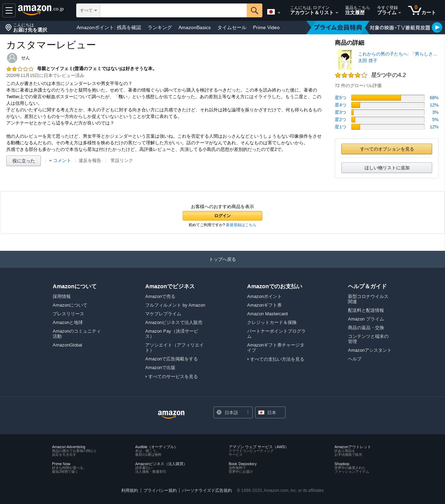Open Amazon Mastercard footer link

click(267, 314)
